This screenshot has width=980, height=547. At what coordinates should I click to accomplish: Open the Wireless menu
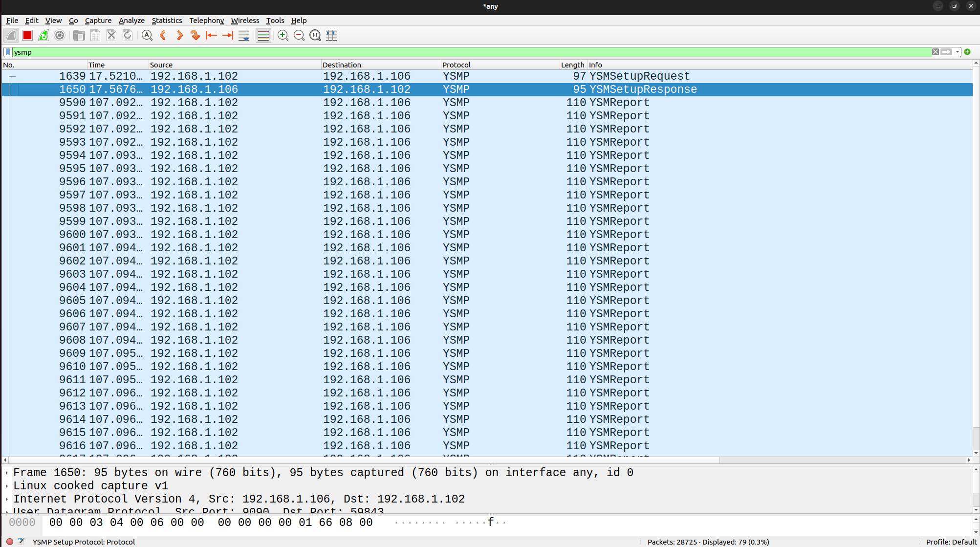point(245,21)
